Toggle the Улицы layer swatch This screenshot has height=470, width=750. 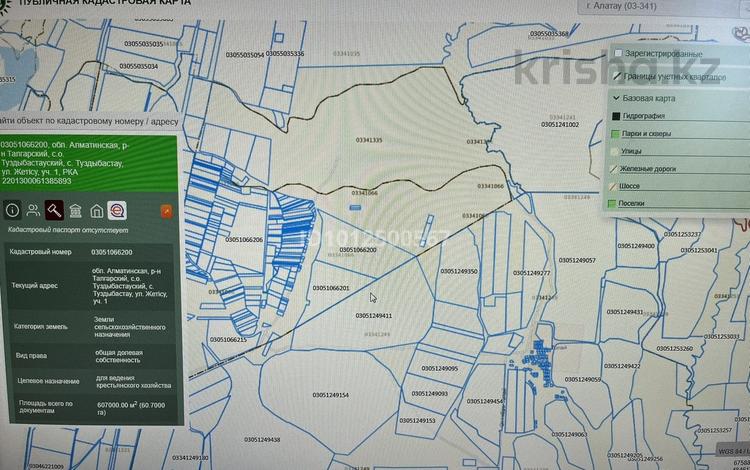pos(615,151)
